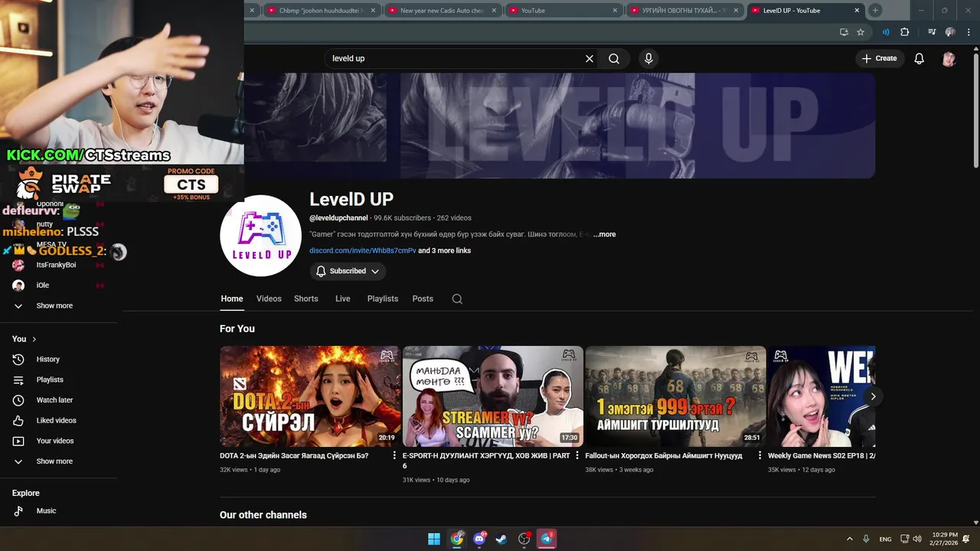The height and width of the screenshot is (551, 980).
Task: Switch to the Videos channel tab
Action: 269,299
